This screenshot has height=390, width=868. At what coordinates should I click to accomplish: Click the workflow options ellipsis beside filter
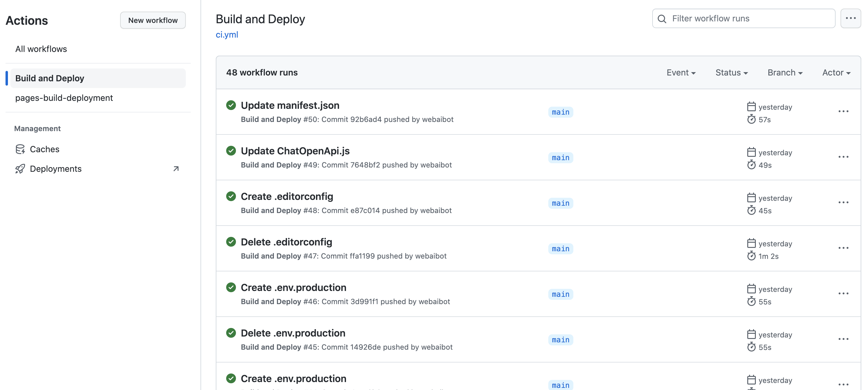click(851, 19)
